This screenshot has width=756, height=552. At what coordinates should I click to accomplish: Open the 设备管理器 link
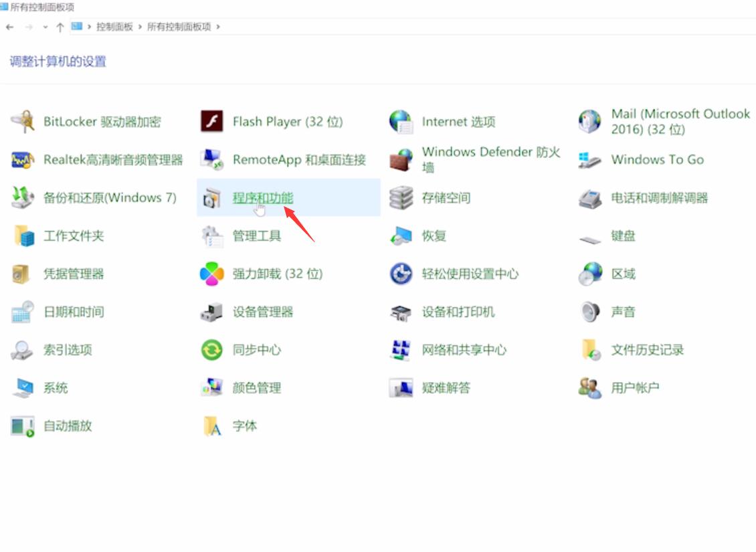point(263,312)
